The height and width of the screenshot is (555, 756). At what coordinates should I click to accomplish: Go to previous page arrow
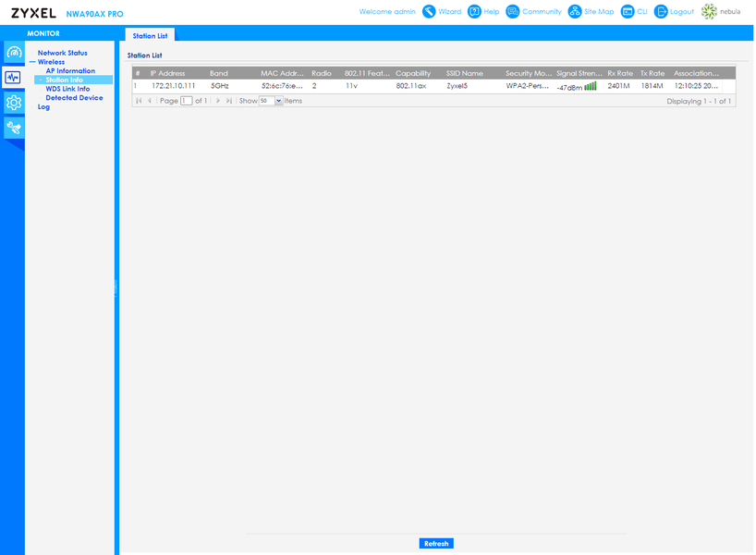[150, 101]
